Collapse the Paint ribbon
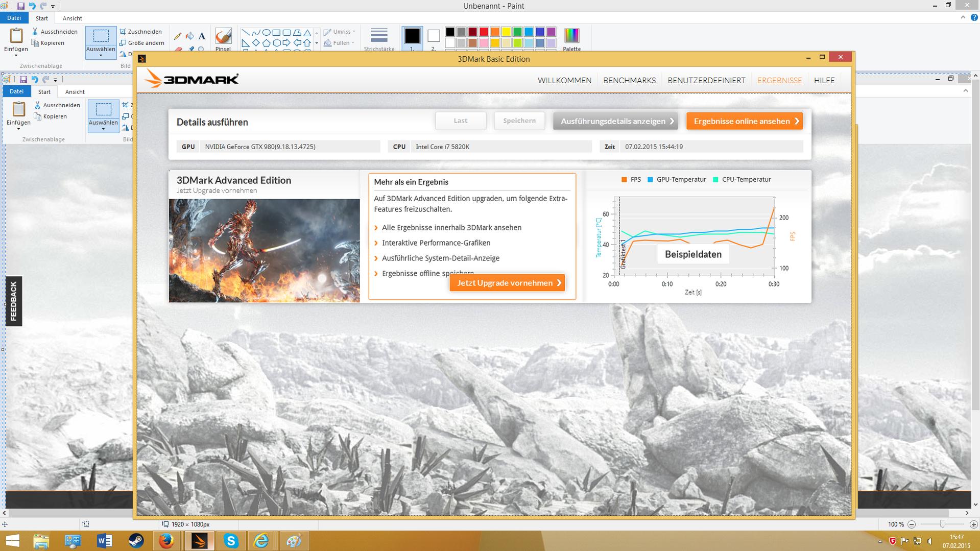Viewport: 980px width, 551px height. point(963,17)
